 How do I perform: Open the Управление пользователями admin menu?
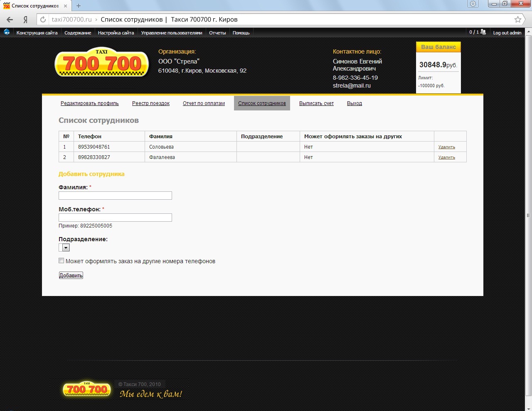pyautogui.click(x=171, y=33)
